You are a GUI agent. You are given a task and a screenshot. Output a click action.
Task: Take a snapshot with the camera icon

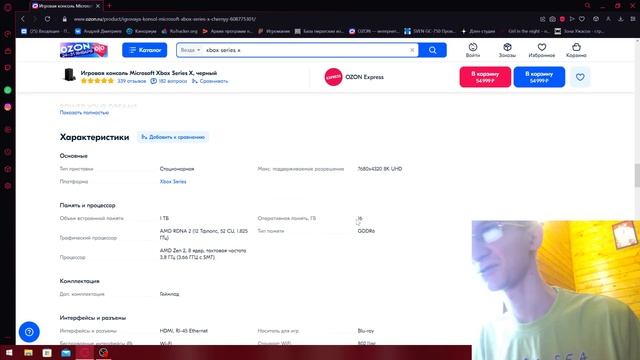coord(552,19)
